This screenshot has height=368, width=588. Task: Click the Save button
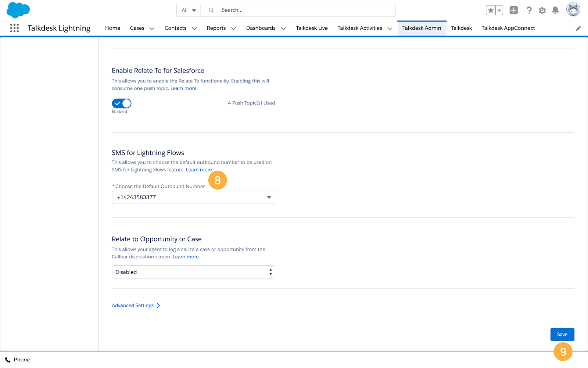[562, 335]
